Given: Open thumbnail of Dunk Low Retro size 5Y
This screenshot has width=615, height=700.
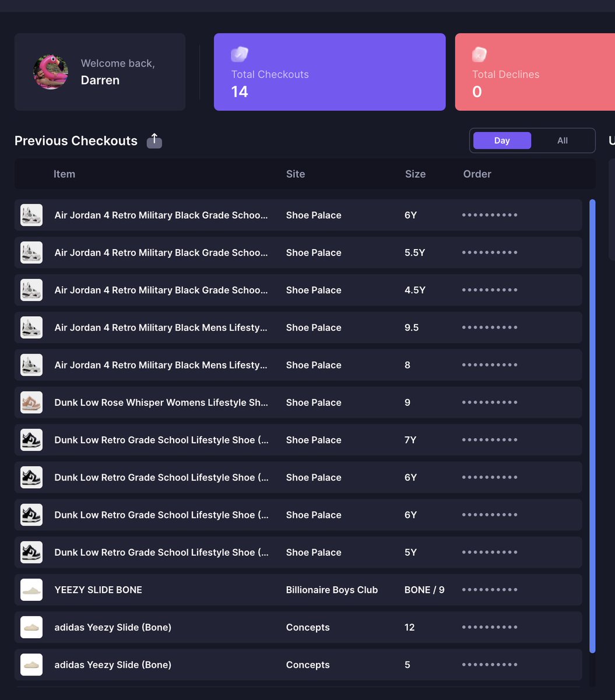Looking at the screenshot, I should 31,552.
